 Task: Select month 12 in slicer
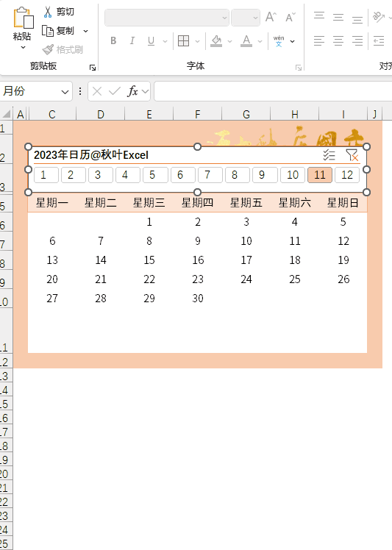347,175
